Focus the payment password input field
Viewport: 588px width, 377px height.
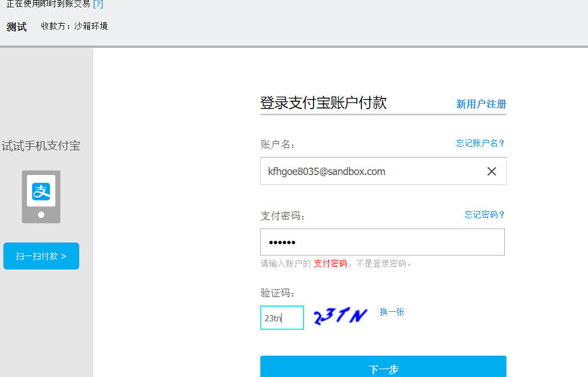click(382, 242)
